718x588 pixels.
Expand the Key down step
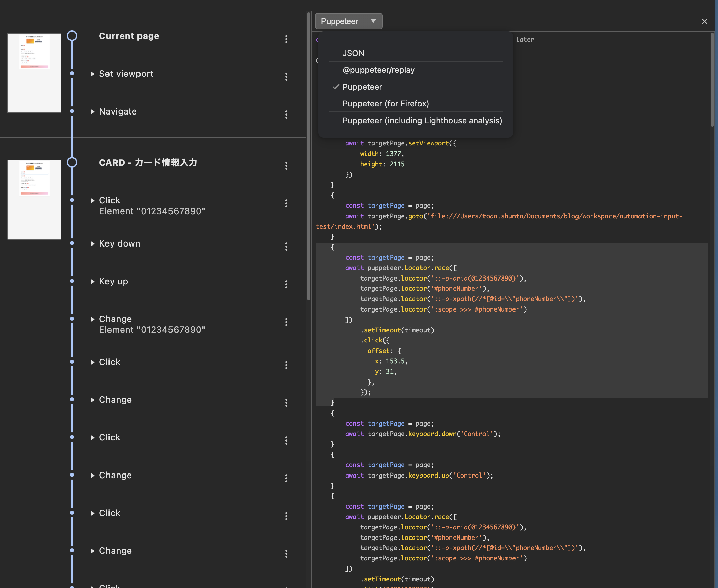93,243
